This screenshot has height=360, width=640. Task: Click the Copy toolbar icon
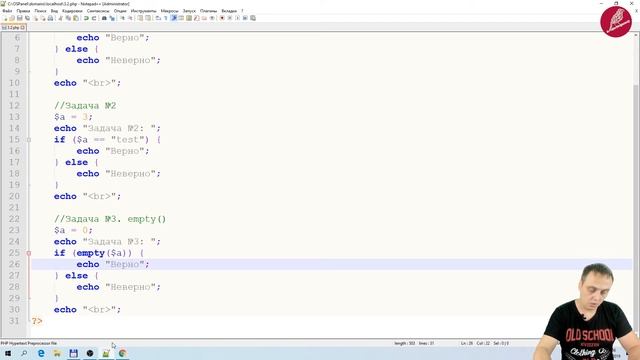tap(68, 18)
